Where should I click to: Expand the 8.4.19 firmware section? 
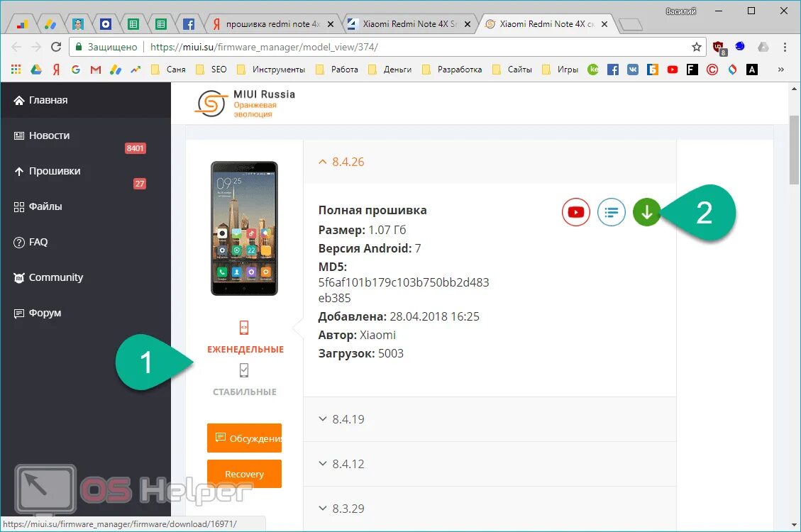point(490,419)
